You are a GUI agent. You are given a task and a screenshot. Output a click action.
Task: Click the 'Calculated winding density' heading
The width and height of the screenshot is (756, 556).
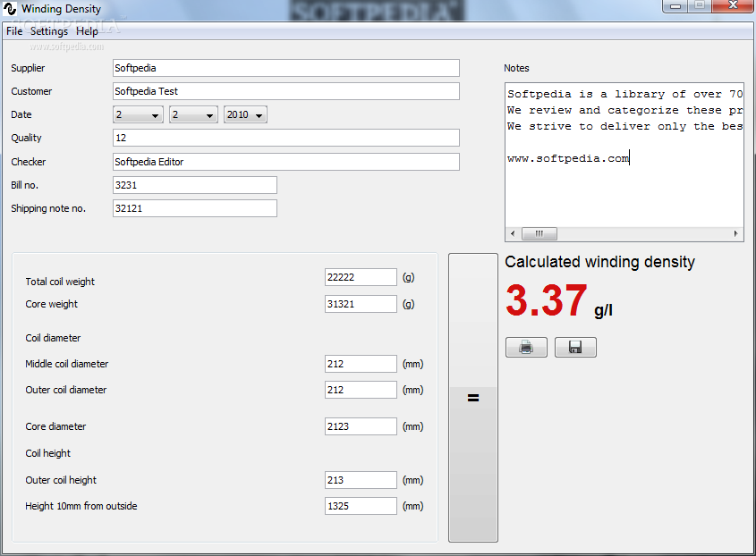[599, 262]
